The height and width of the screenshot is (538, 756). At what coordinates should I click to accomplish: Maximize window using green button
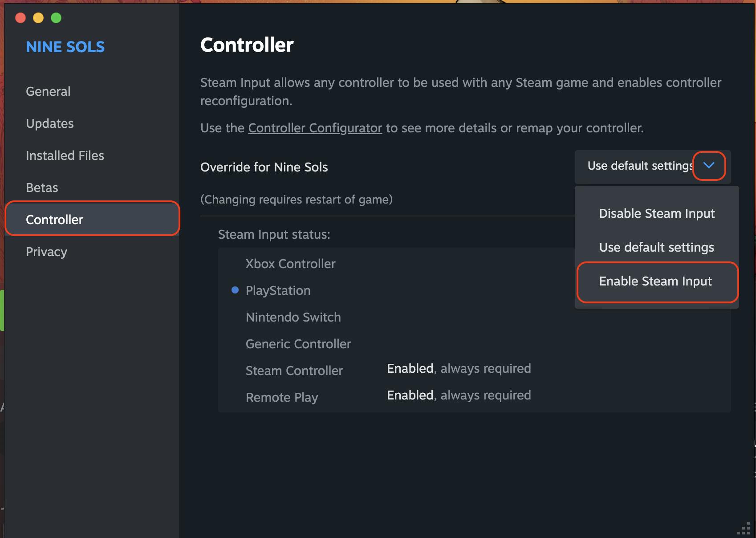tap(56, 18)
